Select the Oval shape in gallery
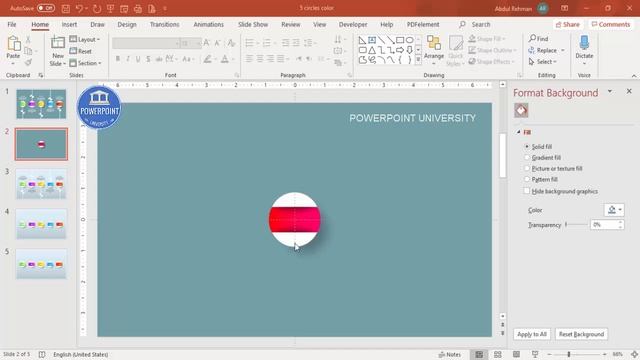This screenshot has height=360, width=640. tap(409, 40)
